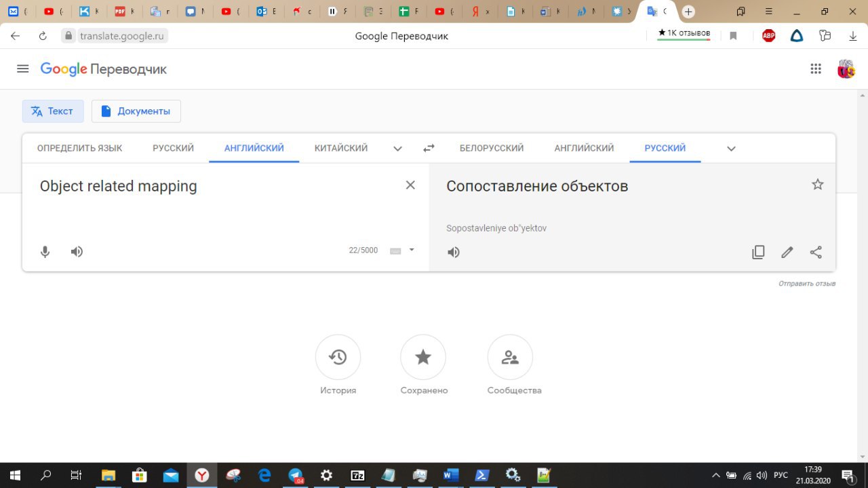Select Белорусский as target language

click(492, 148)
